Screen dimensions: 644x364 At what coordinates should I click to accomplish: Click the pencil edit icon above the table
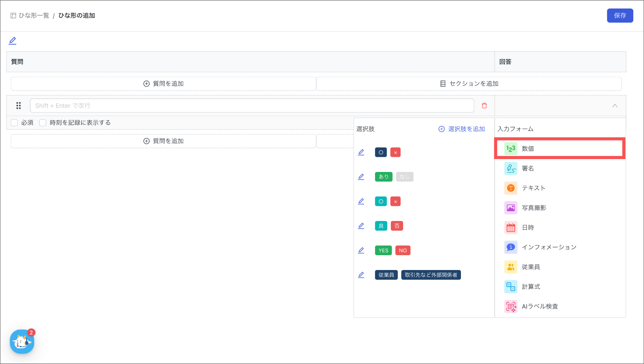13,41
